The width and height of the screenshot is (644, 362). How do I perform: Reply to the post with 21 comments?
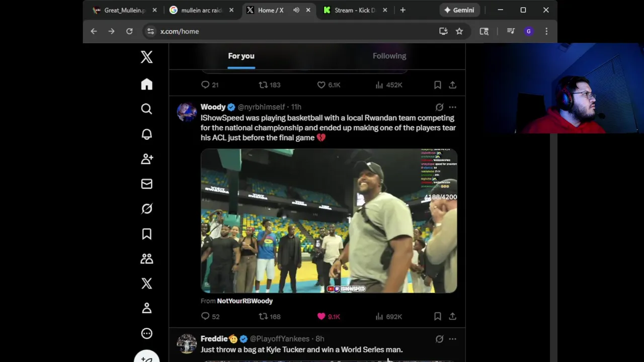coord(210,85)
